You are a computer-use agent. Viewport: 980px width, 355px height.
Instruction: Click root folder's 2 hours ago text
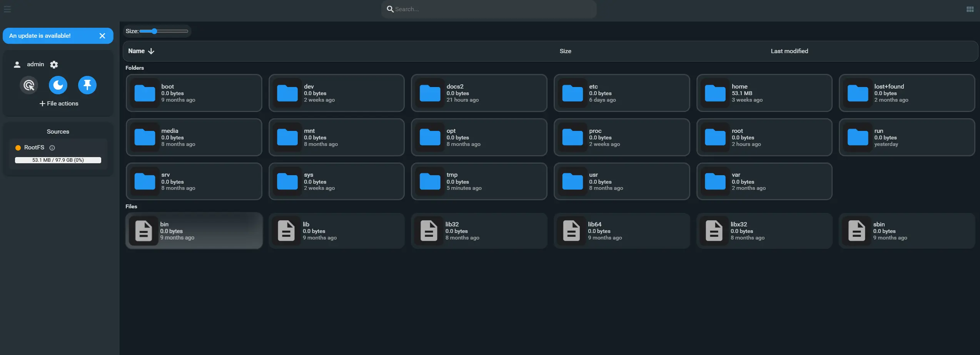[x=746, y=144]
